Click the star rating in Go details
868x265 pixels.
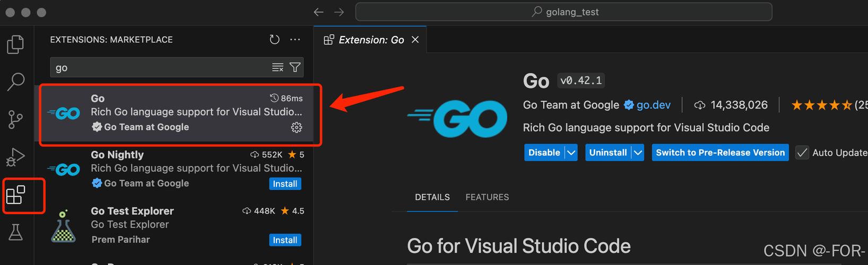pyautogui.click(x=821, y=105)
